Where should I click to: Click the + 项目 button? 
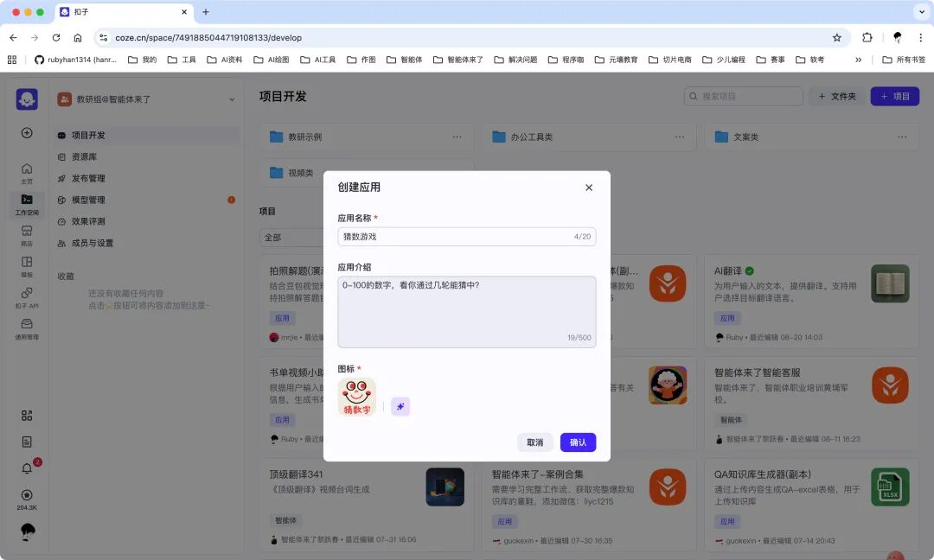click(x=895, y=97)
